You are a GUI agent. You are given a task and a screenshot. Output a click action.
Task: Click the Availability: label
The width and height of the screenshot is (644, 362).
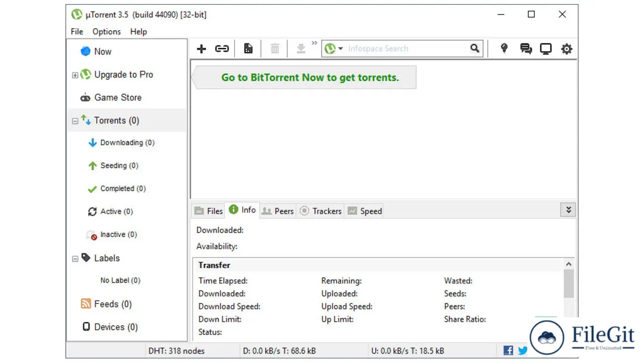217,246
